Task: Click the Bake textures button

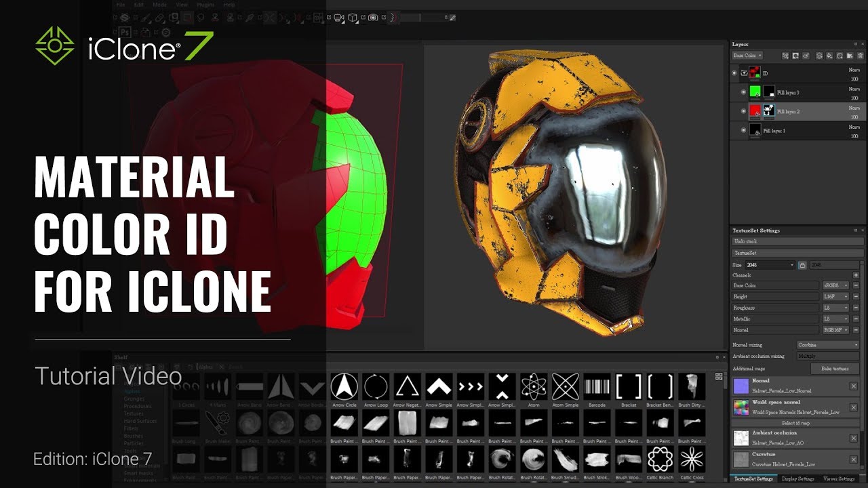Action: (835, 369)
